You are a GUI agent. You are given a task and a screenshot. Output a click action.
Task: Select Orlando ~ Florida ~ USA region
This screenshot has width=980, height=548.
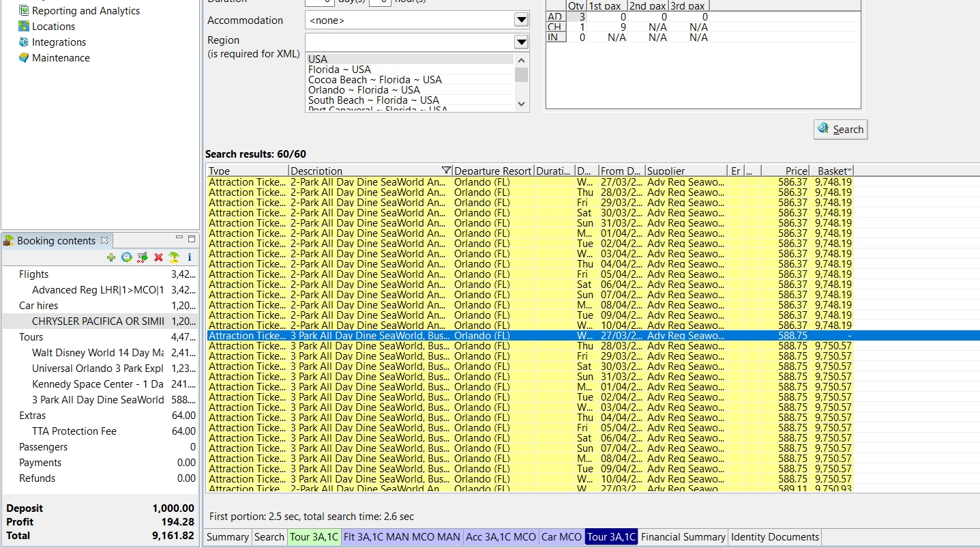click(x=363, y=90)
